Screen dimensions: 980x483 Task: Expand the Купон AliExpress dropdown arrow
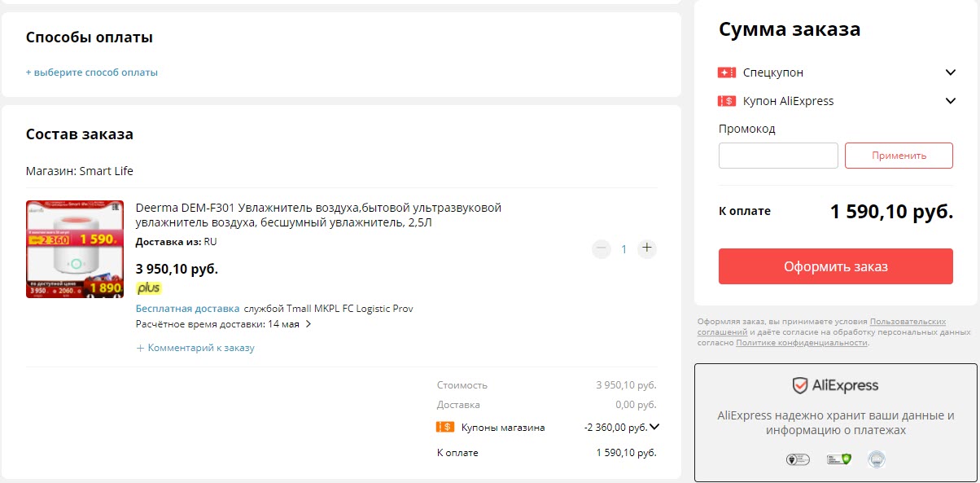950,101
